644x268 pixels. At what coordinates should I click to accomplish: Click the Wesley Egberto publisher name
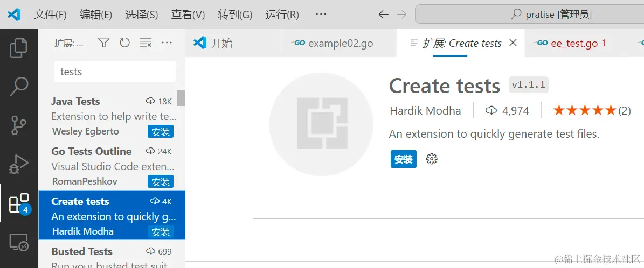click(86, 131)
